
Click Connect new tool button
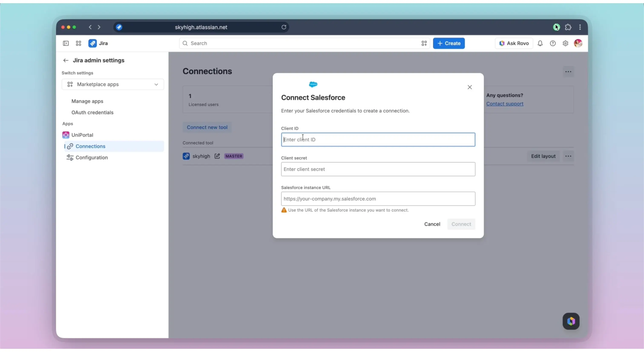(x=207, y=127)
